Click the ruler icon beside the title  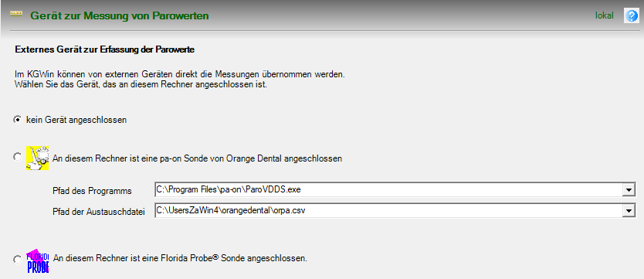click(x=16, y=15)
